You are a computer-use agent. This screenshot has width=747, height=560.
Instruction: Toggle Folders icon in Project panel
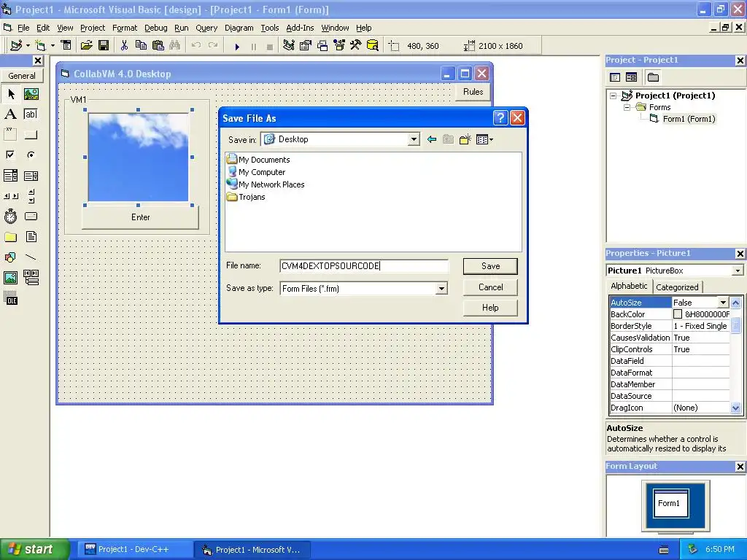653,77
